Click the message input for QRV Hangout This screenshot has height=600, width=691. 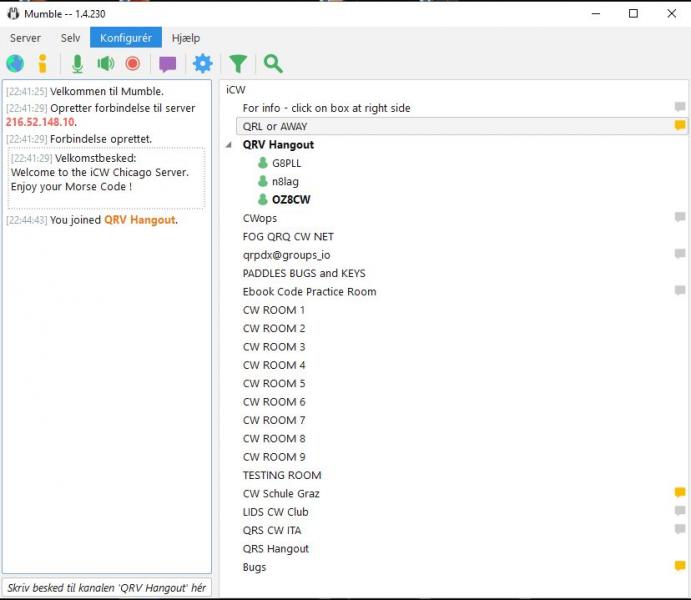[x=107, y=588]
